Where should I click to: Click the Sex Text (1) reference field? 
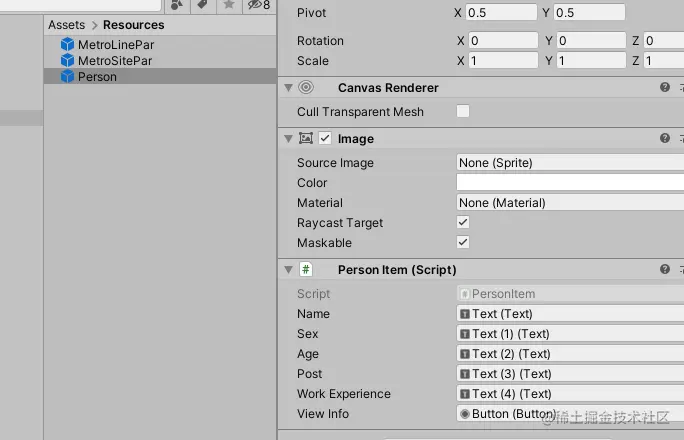570,334
